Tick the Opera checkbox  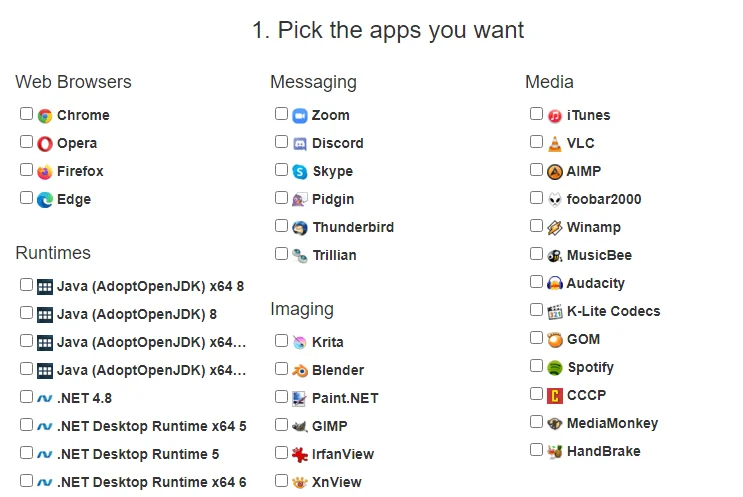27,142
